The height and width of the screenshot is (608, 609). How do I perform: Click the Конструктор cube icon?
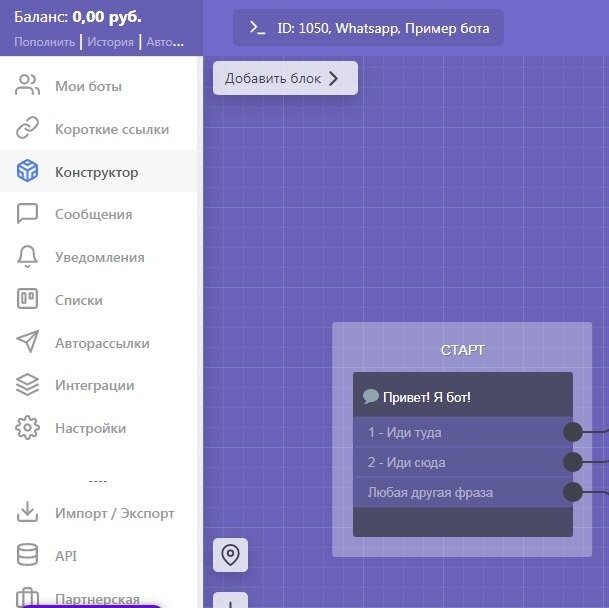pos(27,171)
